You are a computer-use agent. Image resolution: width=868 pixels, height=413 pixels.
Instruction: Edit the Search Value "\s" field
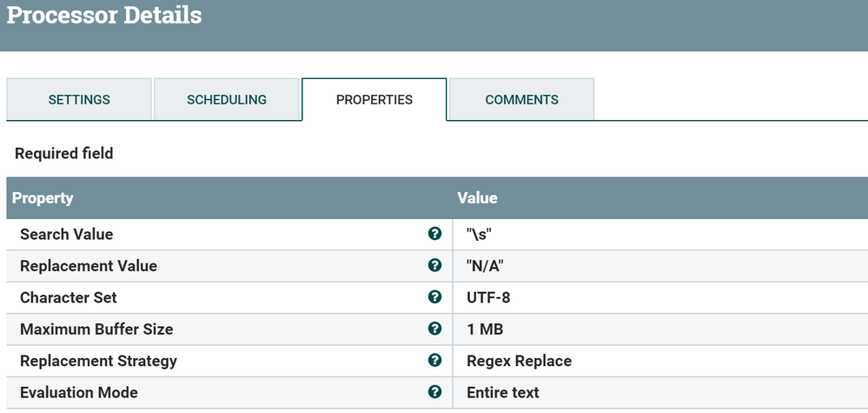pyautogui.click(x=485, y=234)
